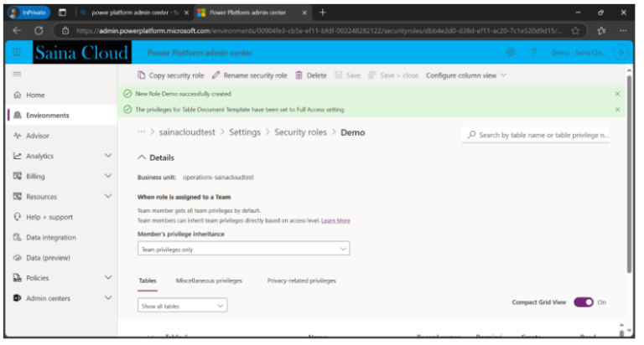Click the Analytics chart icon
This screenshot has height=345, width=644.
pyautogui.click(x=18, y=156)
